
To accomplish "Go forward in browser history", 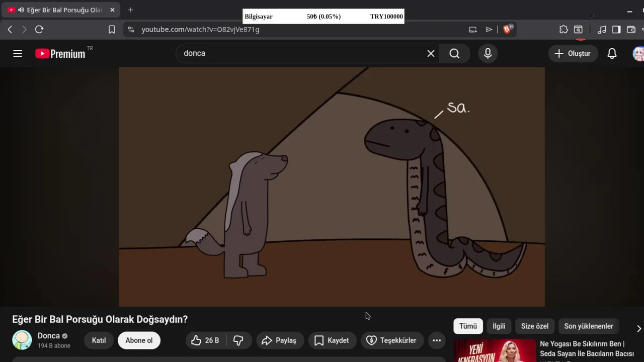I will (24, 30).
